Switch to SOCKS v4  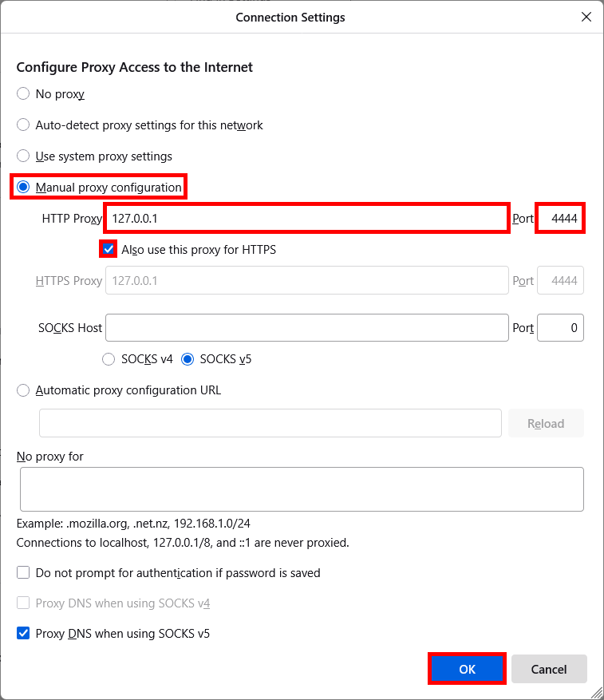click(x=109, y=359)
